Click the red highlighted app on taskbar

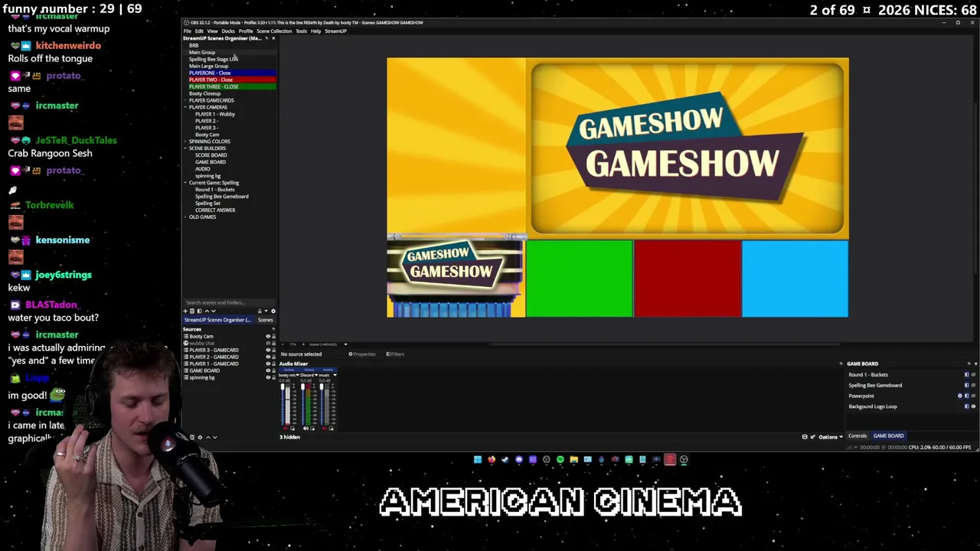point(670,460)
